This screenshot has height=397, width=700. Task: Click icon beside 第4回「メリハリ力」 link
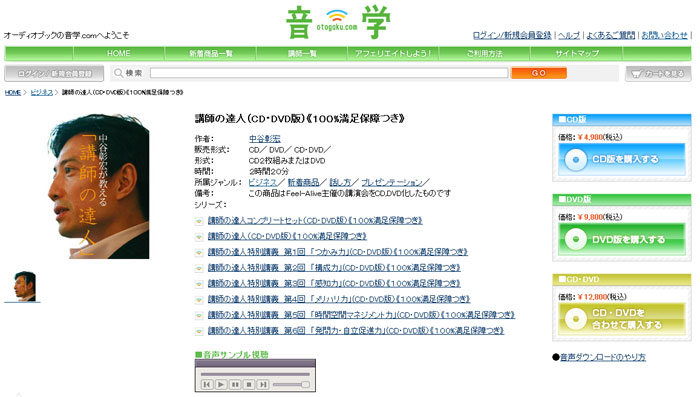(x=199, y=300)
